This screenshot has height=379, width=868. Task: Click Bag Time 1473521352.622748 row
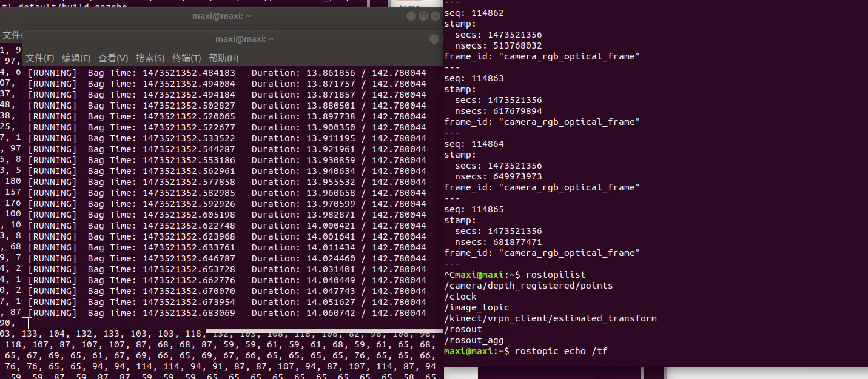(x=227, y=226)
